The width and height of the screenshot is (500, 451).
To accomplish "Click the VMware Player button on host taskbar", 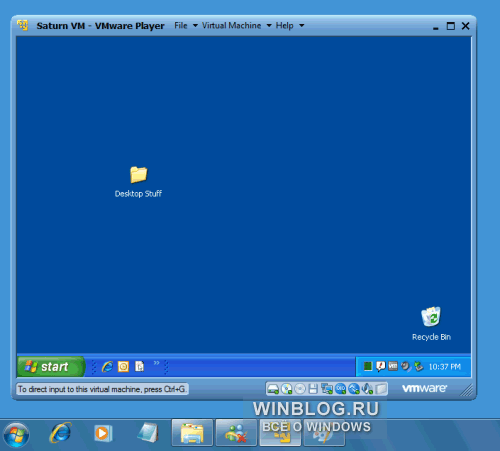I will 280,433.
